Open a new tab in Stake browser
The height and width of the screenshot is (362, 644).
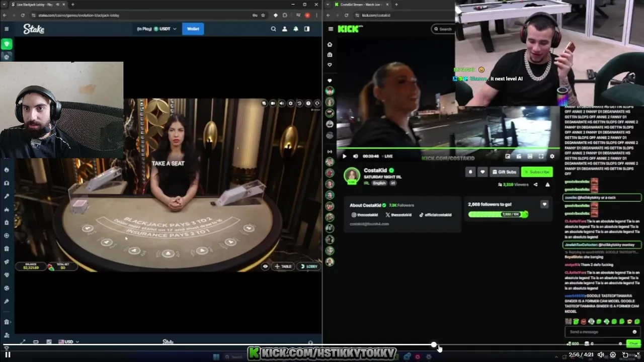tap(72, 5)
